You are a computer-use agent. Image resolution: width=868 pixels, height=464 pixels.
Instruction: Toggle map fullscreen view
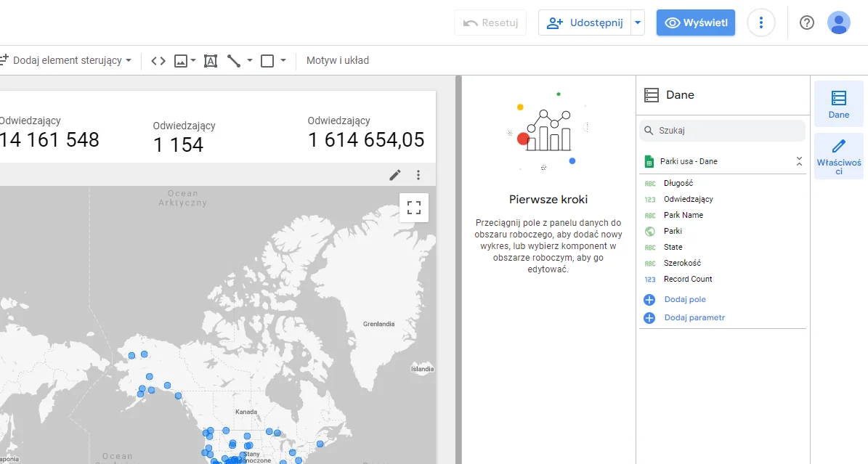(414, 208)
